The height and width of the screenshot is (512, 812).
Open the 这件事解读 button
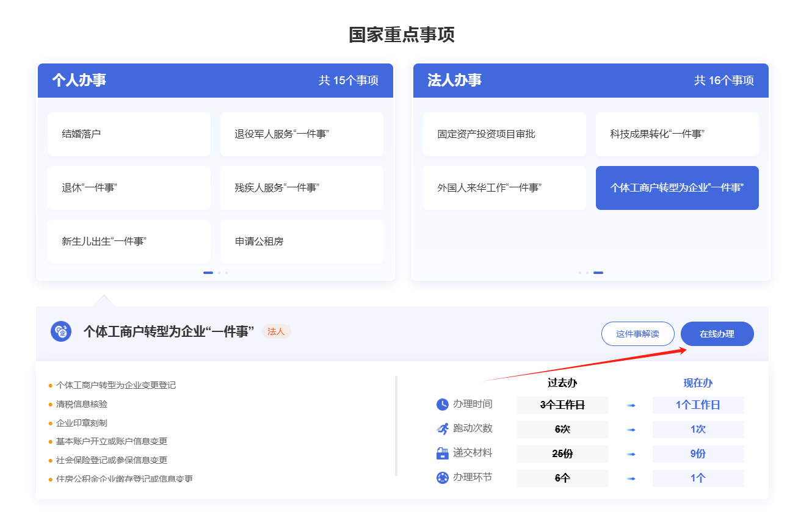click(x=637, y=334)
